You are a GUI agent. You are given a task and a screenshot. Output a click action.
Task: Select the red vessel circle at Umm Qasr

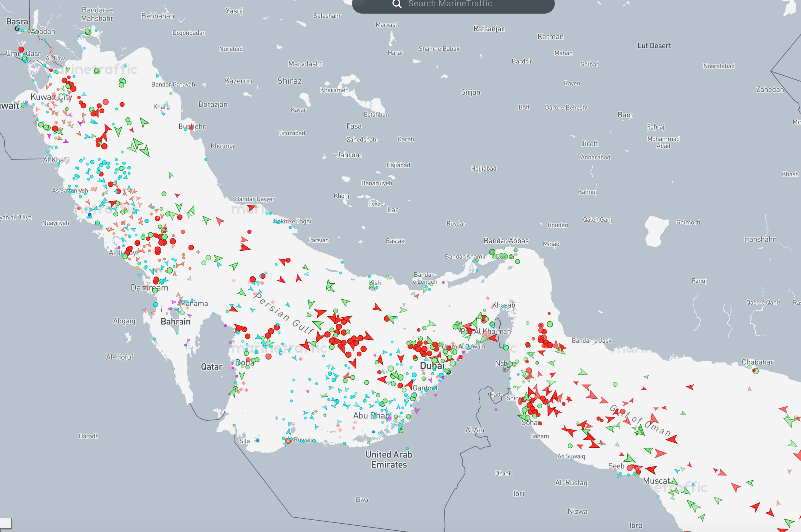click(21, 49)
